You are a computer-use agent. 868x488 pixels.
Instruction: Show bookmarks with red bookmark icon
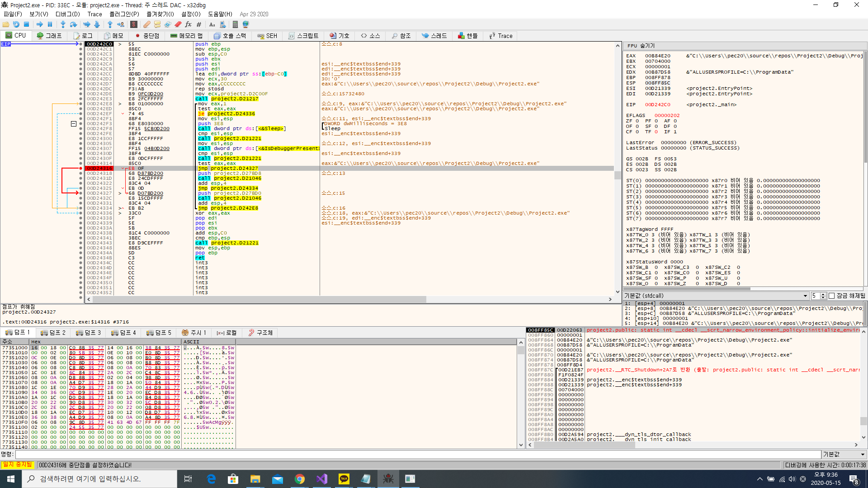178,24
